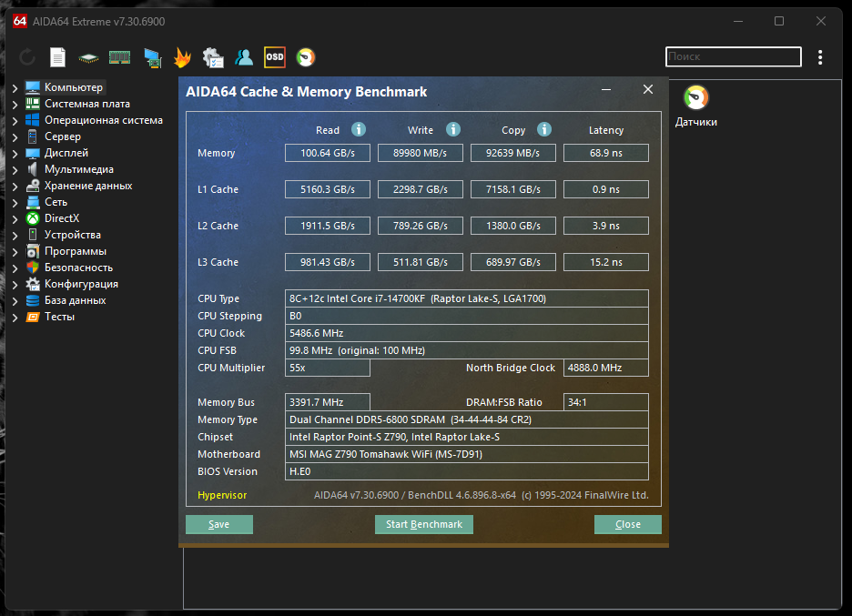Click the Поиск search field
Screen dimensions: 852x616
point(733,56)
